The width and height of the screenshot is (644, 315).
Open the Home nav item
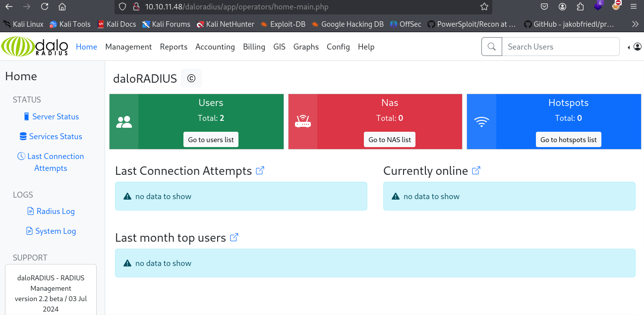86,47
